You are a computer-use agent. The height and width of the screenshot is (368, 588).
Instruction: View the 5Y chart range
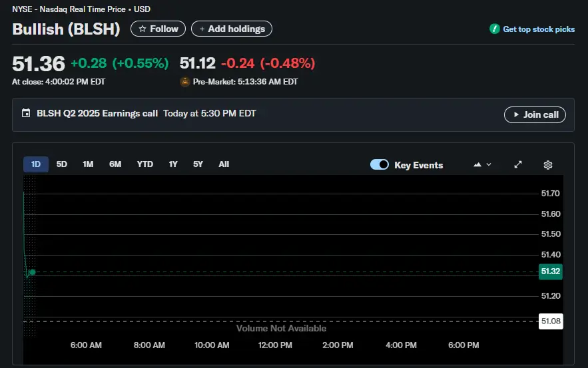click(x=198, y=164)
